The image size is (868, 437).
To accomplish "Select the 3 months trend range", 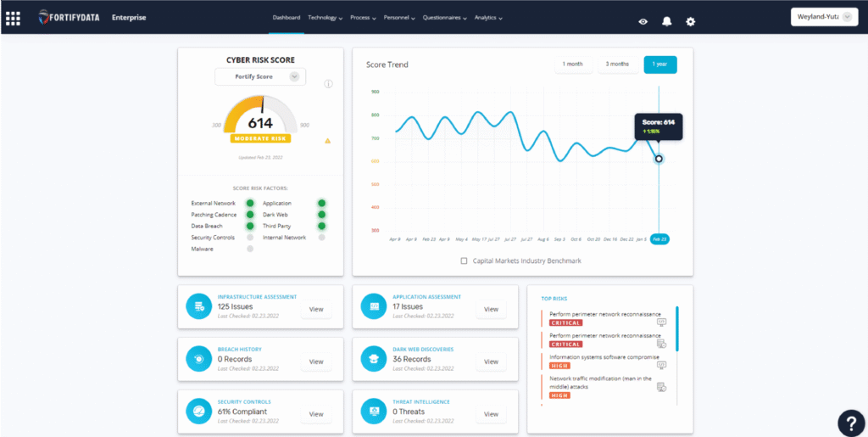I will pyautogui.click(x=616, y=64).
